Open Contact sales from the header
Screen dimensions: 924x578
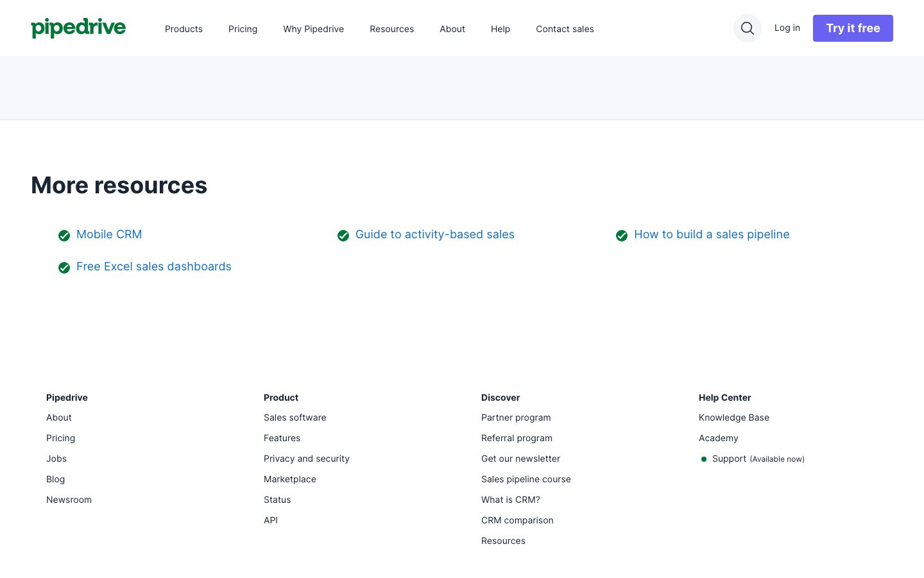(565, 29)
